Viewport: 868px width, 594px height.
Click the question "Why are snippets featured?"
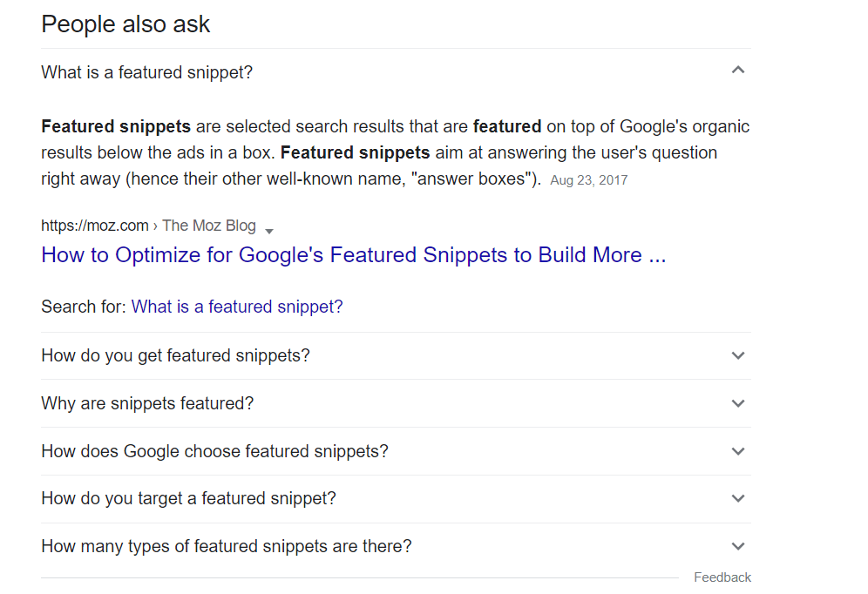tap(146, 403)
